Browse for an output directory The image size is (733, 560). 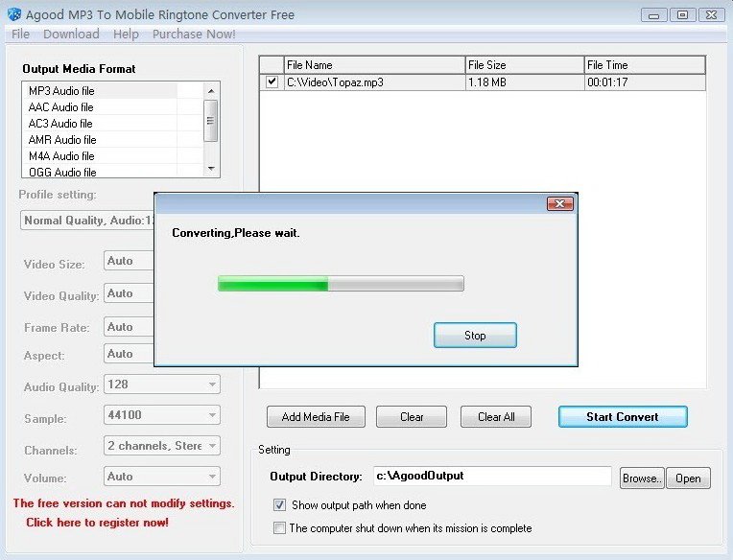pyautogui.click(x=642, y=478)
